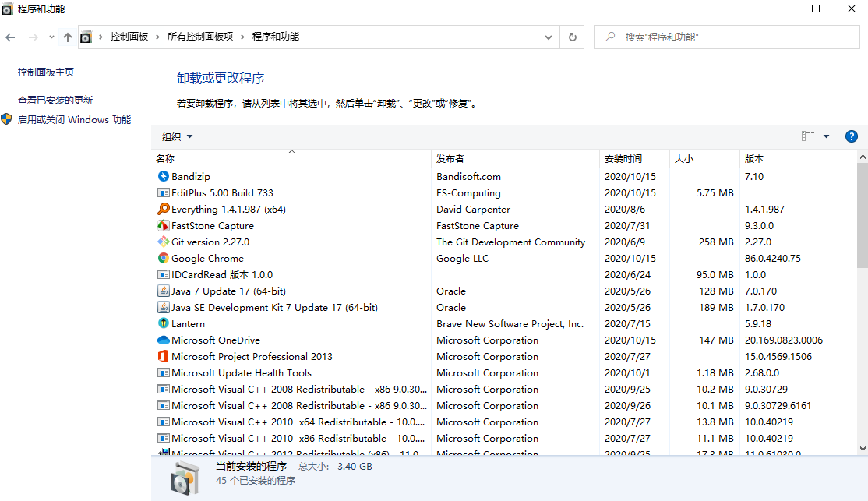Sort by the 大小 column header
Viewport: 868px width, 501px height.
(x=704, y=158)
